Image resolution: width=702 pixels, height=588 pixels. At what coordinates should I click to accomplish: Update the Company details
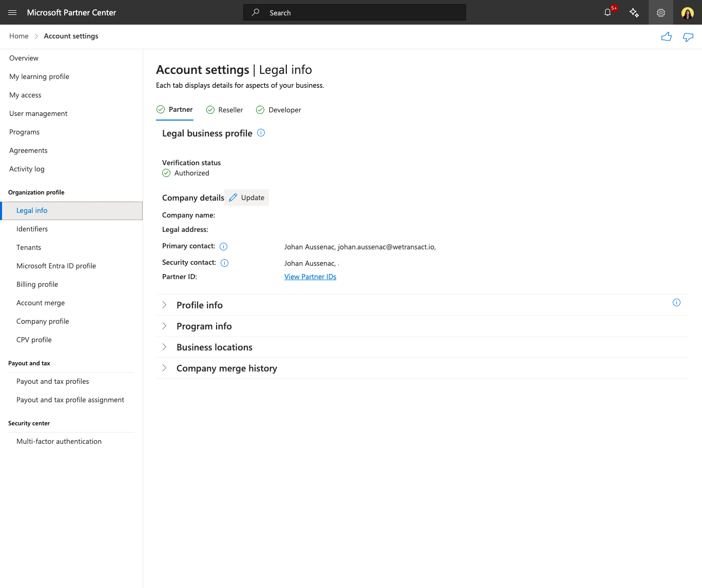click(246, 198)
